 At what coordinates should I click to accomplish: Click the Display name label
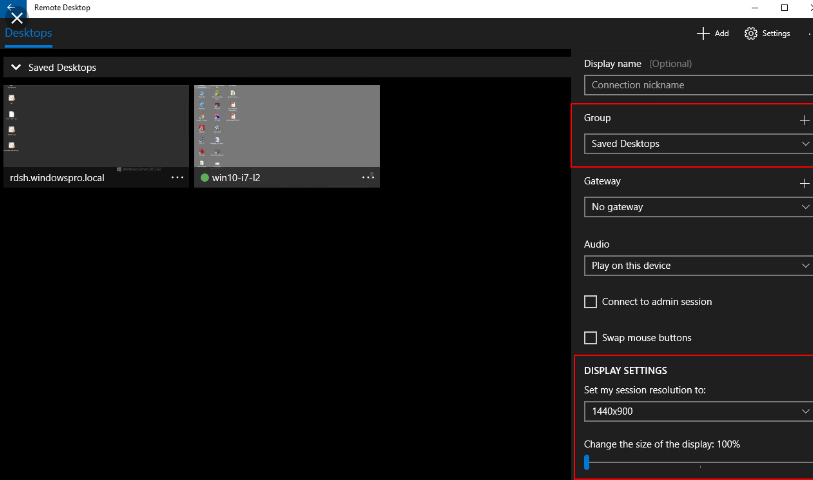[x=612, y=64]
